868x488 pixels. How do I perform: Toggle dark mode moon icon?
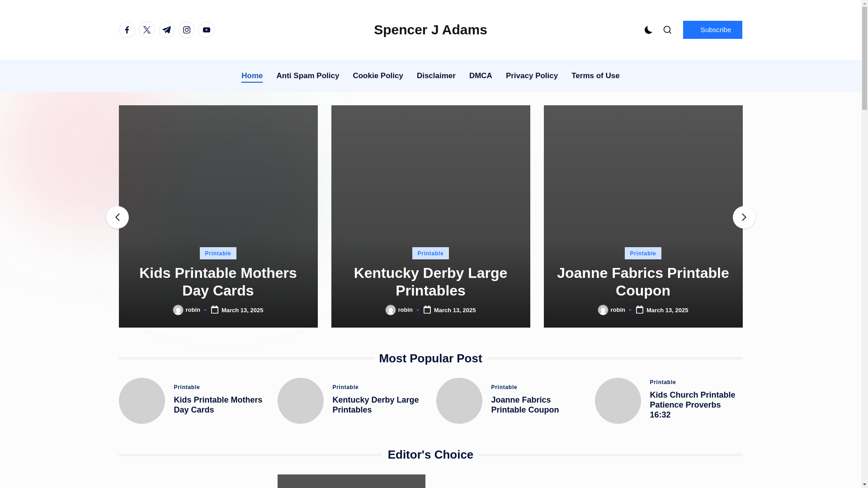tap(648, 30)
